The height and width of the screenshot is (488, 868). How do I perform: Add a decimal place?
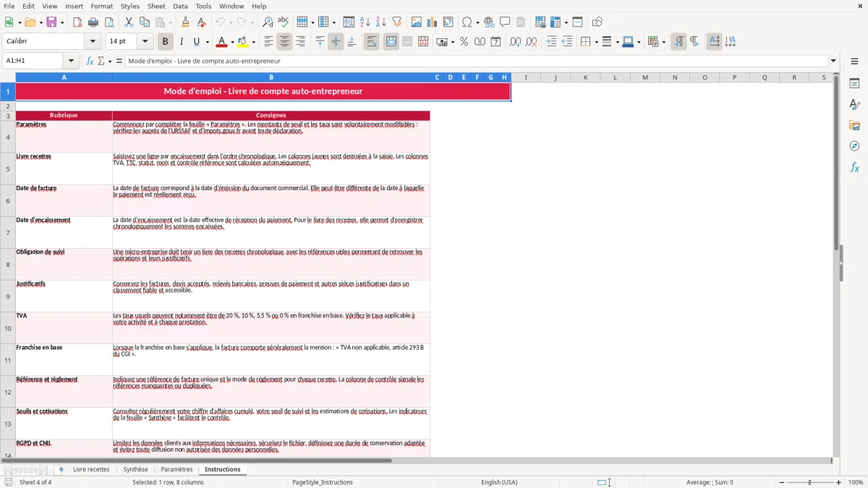click(x=515, y=42)
